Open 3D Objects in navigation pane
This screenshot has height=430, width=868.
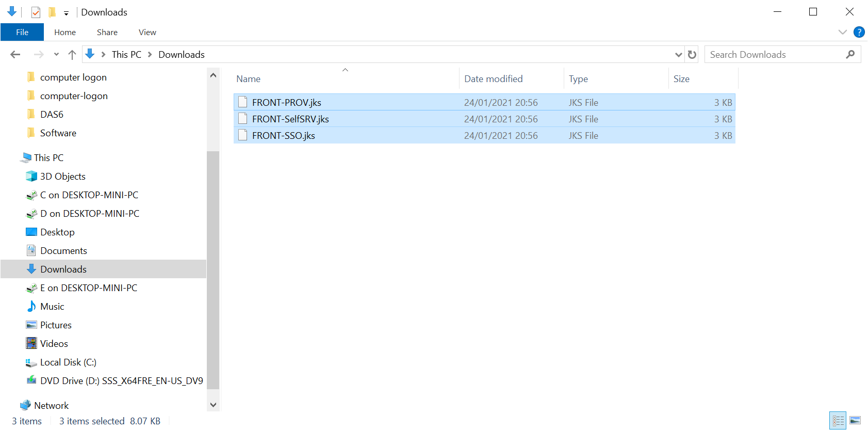[x=63, y=176]
